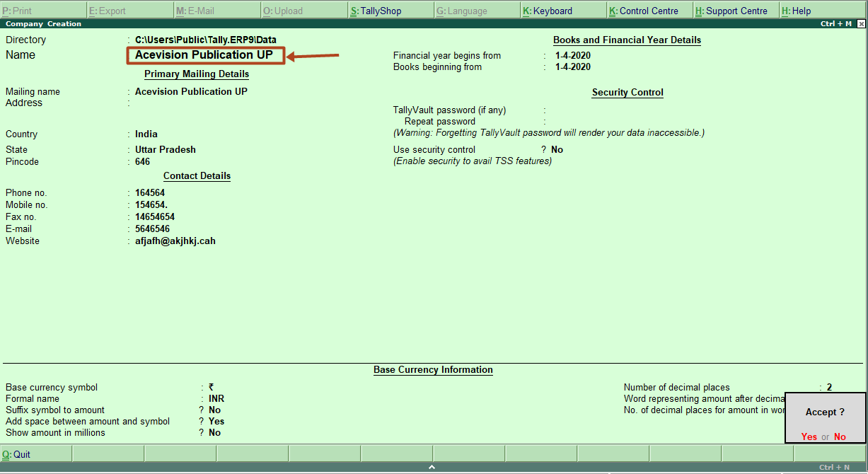Toggle Add space between amount and symbol
The width and height of the screenshot is (868, 474).
216,422
